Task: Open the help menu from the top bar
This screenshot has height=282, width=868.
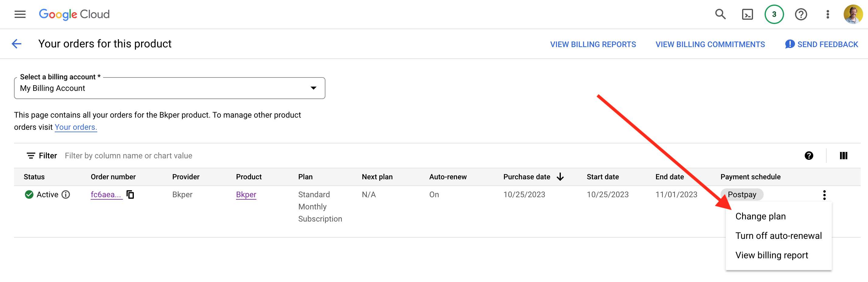Action: point(801,14)
